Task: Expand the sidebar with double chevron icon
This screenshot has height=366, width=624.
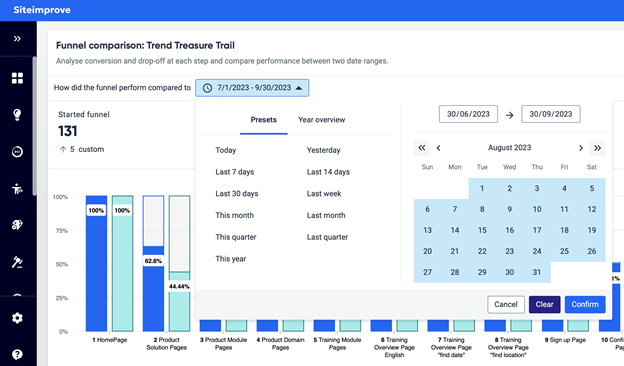Action: [17, 39]
